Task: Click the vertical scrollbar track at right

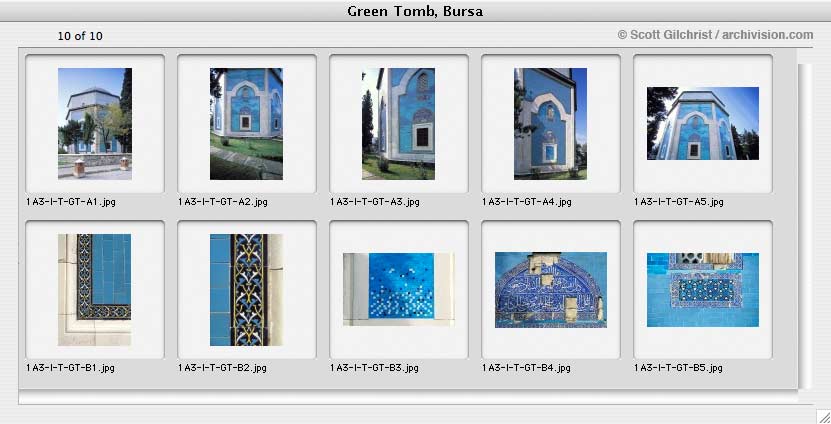Action: (805, 226)
